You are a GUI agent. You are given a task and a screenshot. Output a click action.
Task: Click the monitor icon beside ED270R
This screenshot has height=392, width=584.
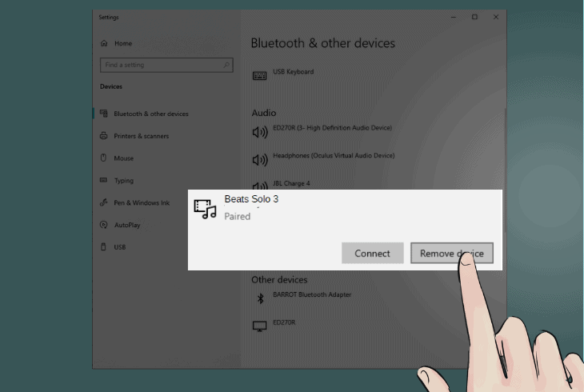(x=259, y=326)
